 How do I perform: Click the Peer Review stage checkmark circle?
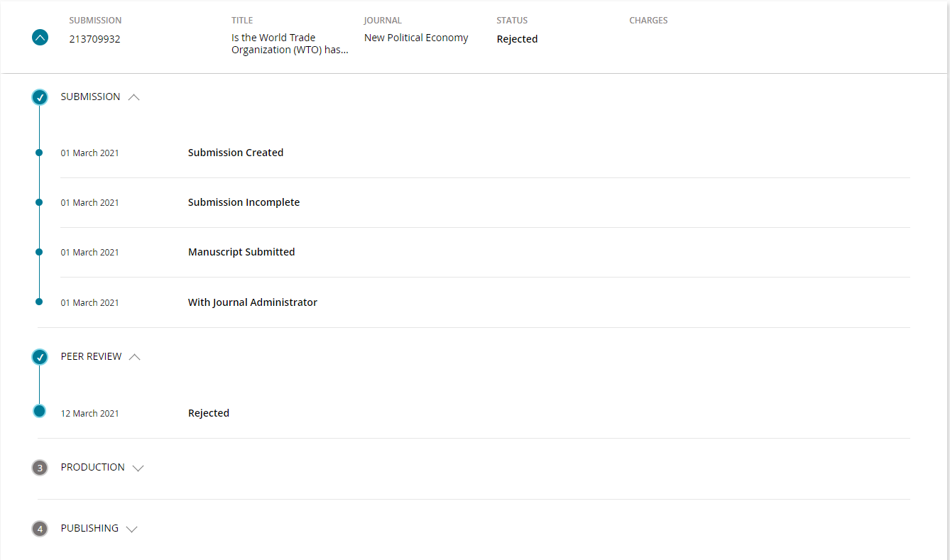coord(40,357)
